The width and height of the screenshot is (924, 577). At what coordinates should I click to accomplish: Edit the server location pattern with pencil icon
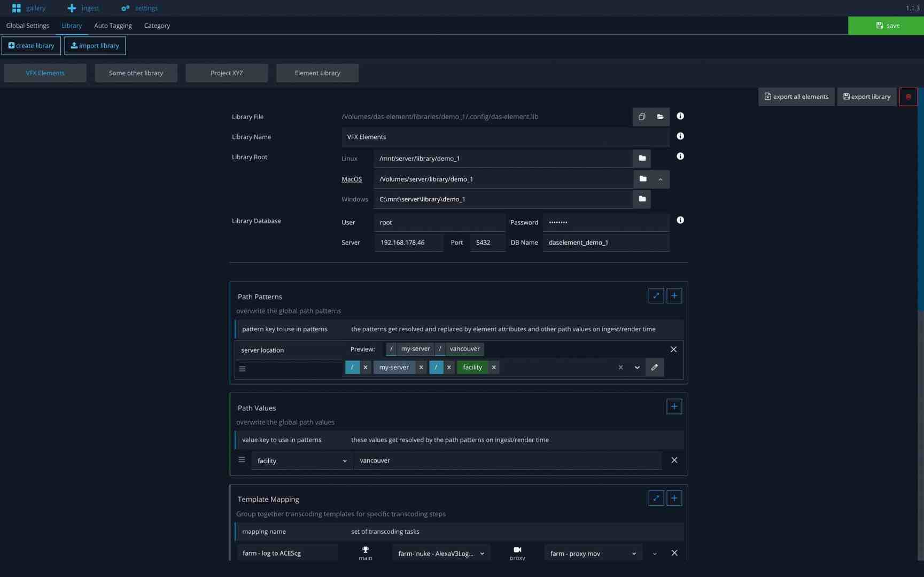tap(654, 367)
